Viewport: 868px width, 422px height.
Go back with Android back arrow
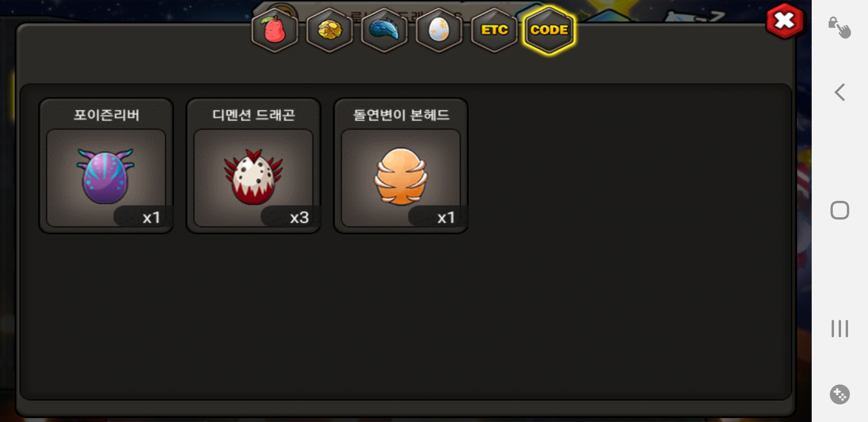(839, 92)
